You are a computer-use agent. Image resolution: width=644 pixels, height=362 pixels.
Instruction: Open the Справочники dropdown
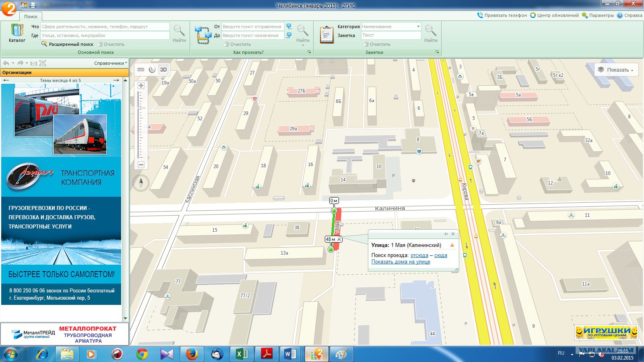click(111, 63)
